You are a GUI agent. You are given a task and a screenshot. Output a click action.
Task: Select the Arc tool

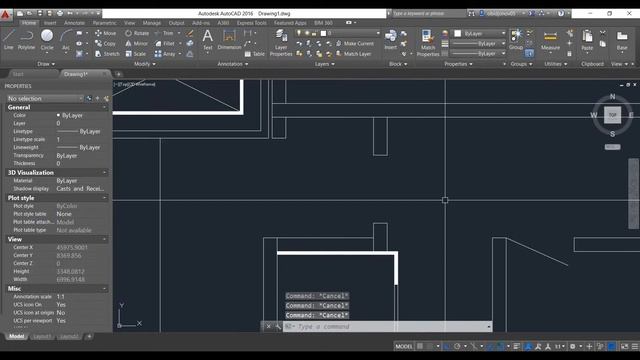click(x=66, y=40)
